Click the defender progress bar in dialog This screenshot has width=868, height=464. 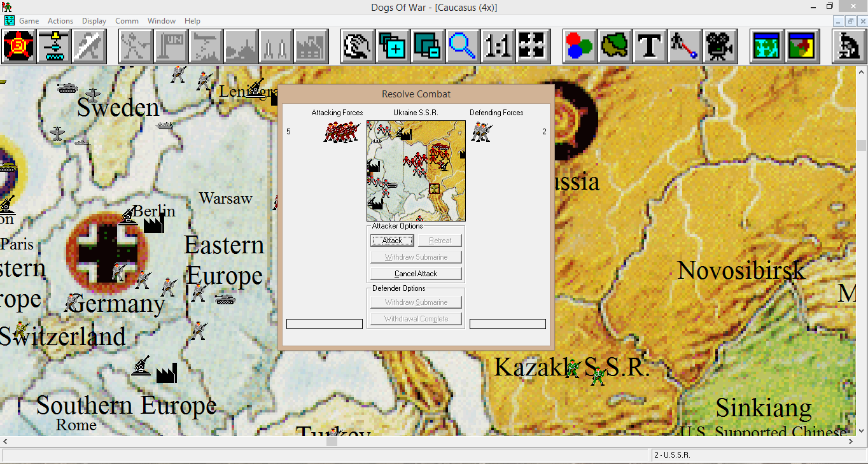point(508,324)
